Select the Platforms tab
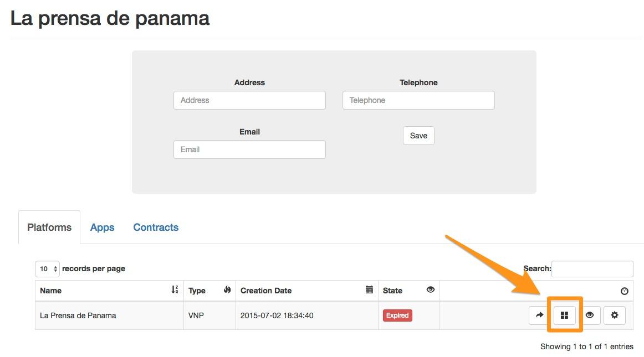 [x=49, y=227]
